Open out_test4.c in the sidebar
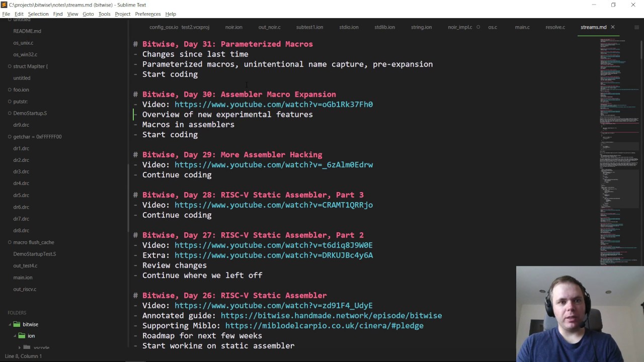The width and height of the screenshot is (644, 362). tap(25, 265)
